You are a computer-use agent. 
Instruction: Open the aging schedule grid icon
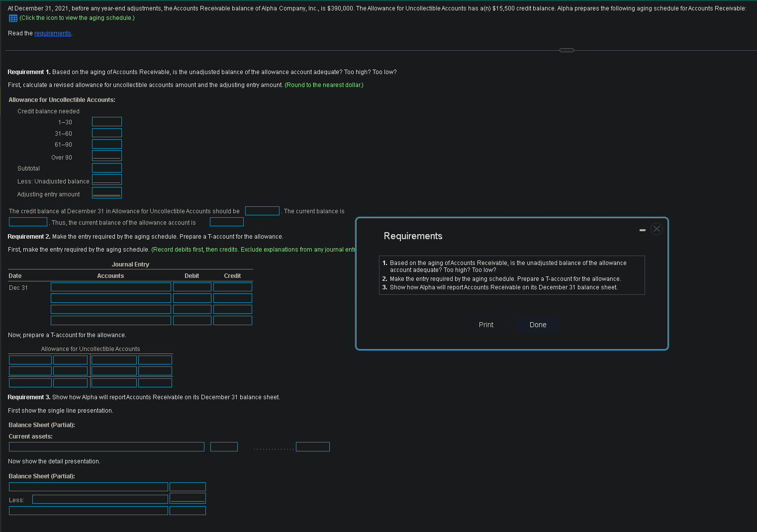point(13,18)
